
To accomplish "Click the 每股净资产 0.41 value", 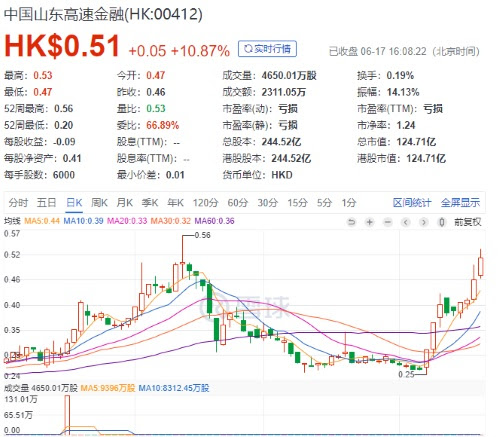I will click(x=72, y=158).
